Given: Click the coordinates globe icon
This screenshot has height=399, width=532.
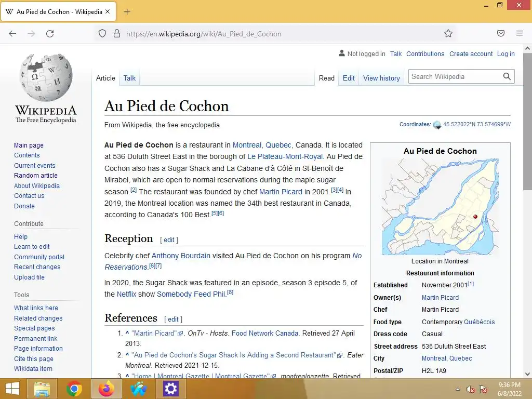Looking at the screenshot, I should click(437, 125).
